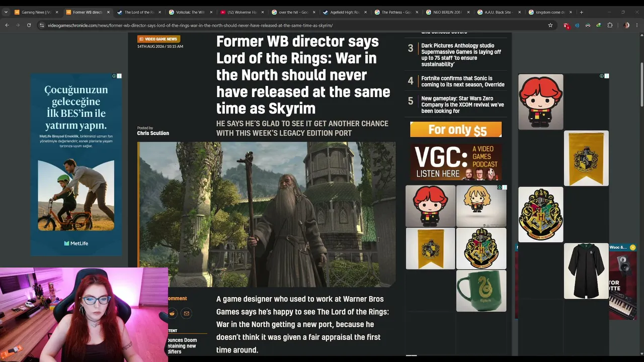Switch to the Gaming News tab
The height and width of the screenshot is (362, 644).
click(x=35, y=12)
